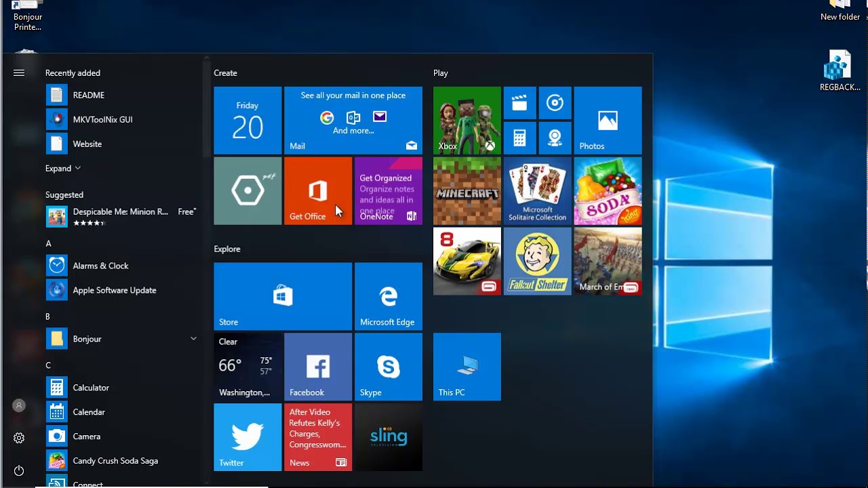Open the Candy Crush Soda tile
The image size is (868, 488).
(x=608, y=191)
